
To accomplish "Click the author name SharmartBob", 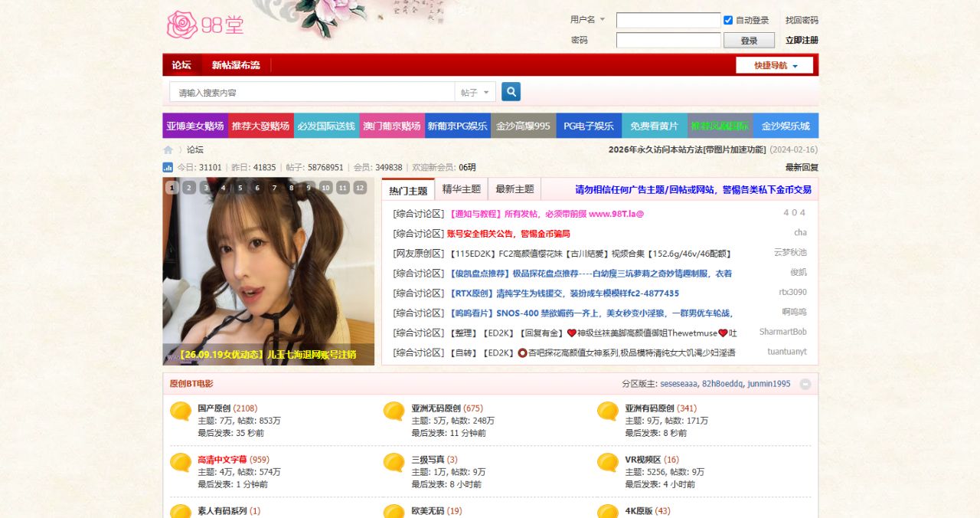I will tap(782, 332).
